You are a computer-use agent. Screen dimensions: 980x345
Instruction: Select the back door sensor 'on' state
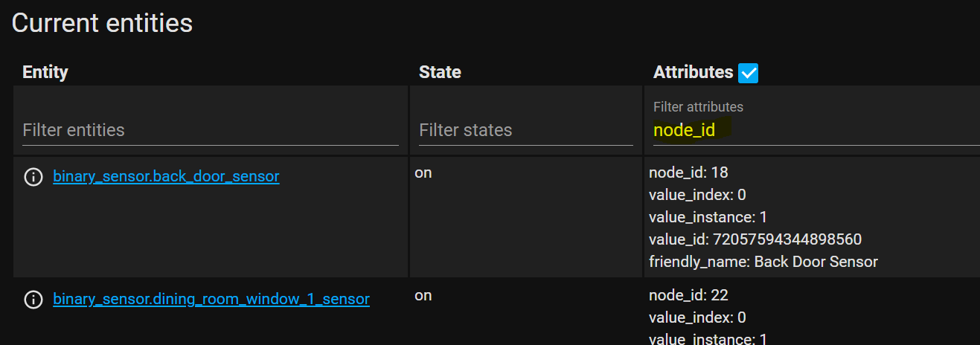423,173
